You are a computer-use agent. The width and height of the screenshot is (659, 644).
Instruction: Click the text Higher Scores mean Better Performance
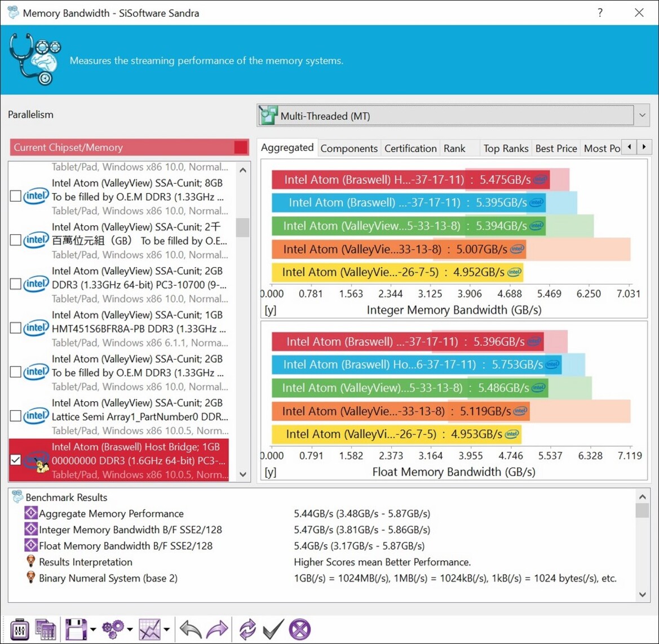382,562
